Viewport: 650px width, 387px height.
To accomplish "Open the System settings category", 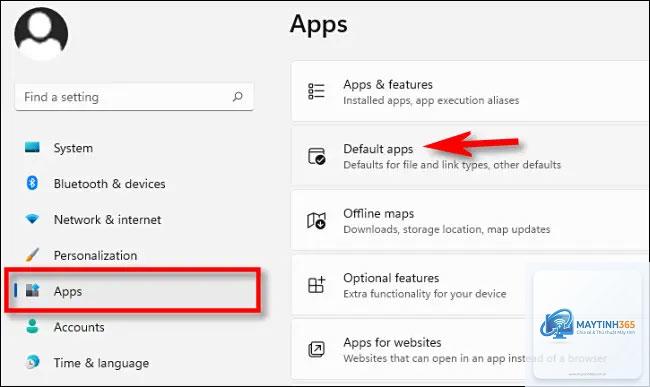I will (73, 148).
